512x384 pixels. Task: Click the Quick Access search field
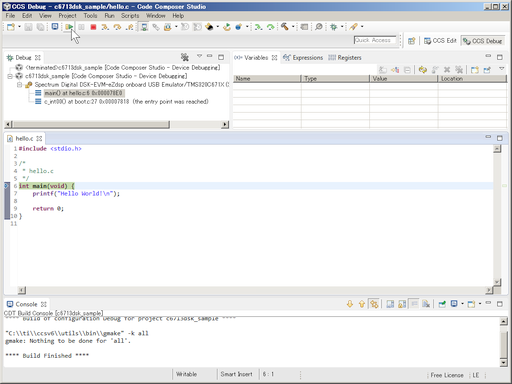375,40
